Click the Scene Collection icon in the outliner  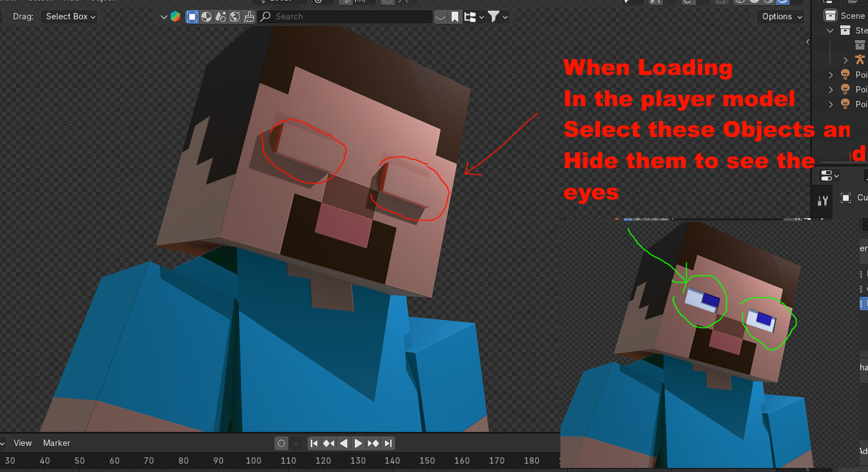pos(830,15)
